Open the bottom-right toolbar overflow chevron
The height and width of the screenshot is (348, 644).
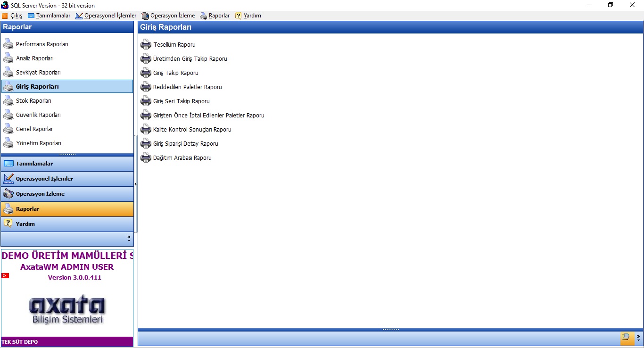pos(638,338)
